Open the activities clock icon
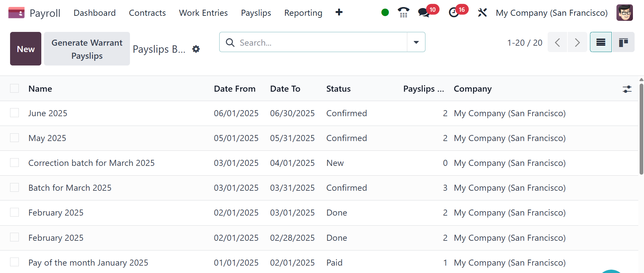The width and height of the screenshot is (644, 273). click(454, 13)
